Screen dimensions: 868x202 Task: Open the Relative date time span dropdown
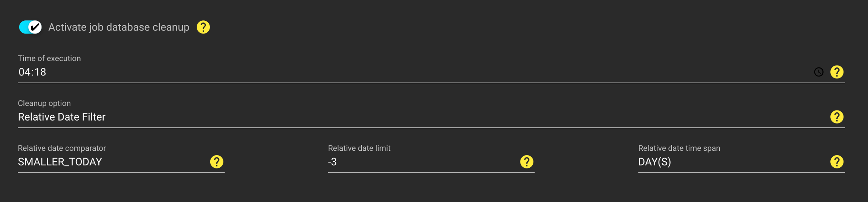727,162
